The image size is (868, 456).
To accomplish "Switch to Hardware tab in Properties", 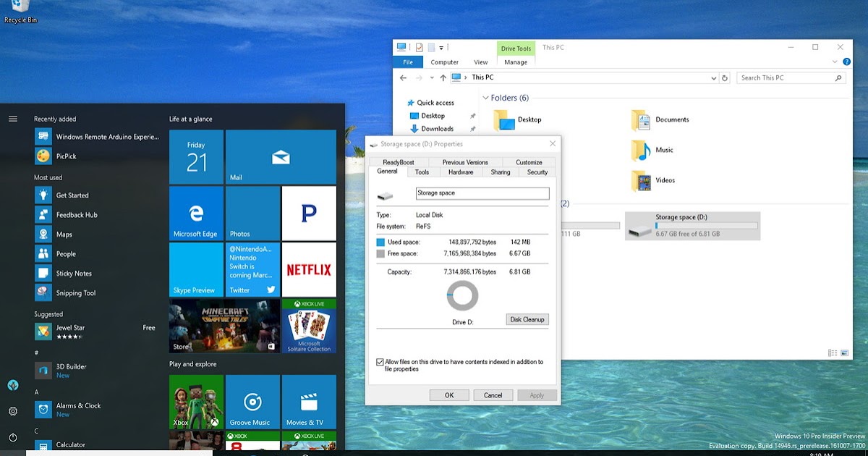I will click(x=461, y=172).
